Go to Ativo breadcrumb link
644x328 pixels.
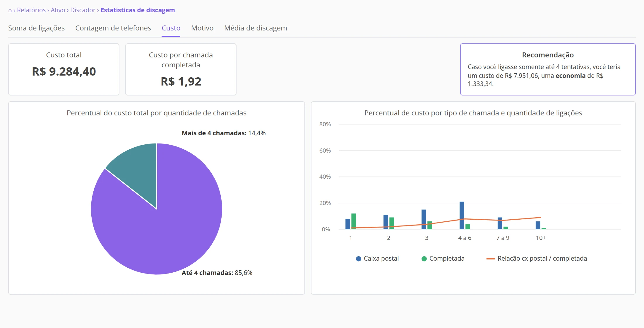(58, 10)
